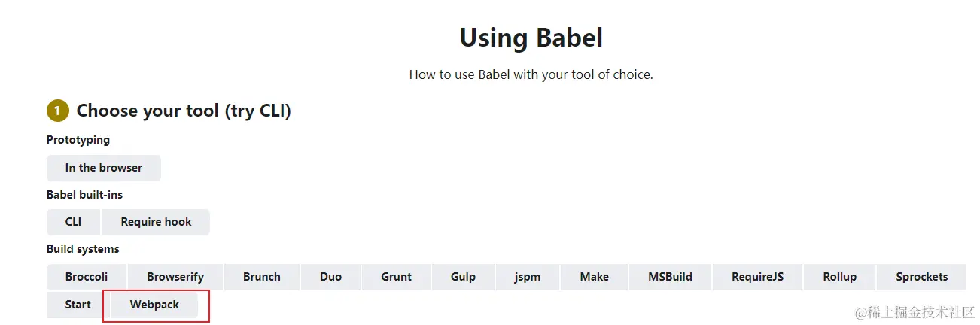Select Broccoli build system
The height and width of the screenshot is (325, 980).
click(x=87, y=277)
